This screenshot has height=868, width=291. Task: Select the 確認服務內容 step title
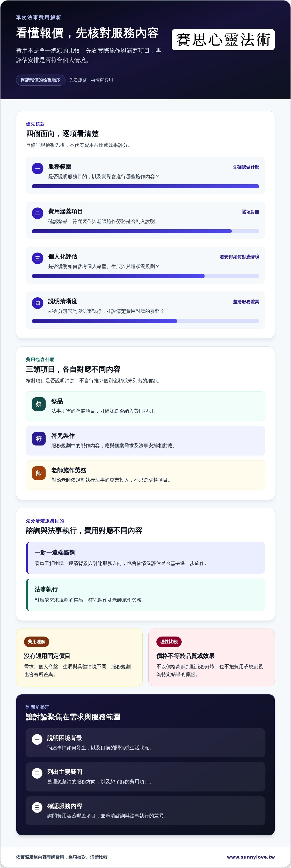pos(65,806)
